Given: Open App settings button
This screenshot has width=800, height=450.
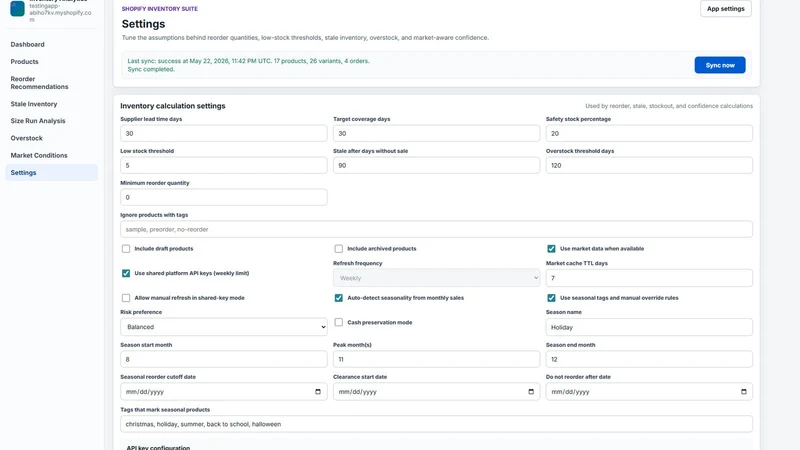Looking at the screenshot, I should click(x=726, y=9).
